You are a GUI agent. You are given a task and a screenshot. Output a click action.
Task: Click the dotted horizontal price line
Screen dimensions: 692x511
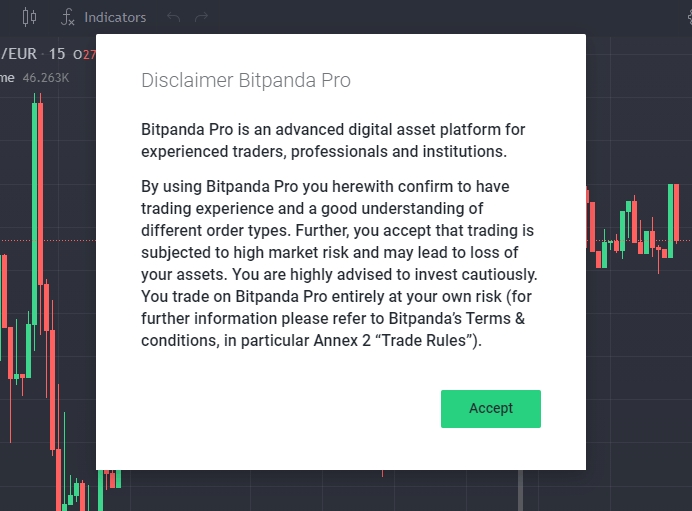tap(48, 240)
